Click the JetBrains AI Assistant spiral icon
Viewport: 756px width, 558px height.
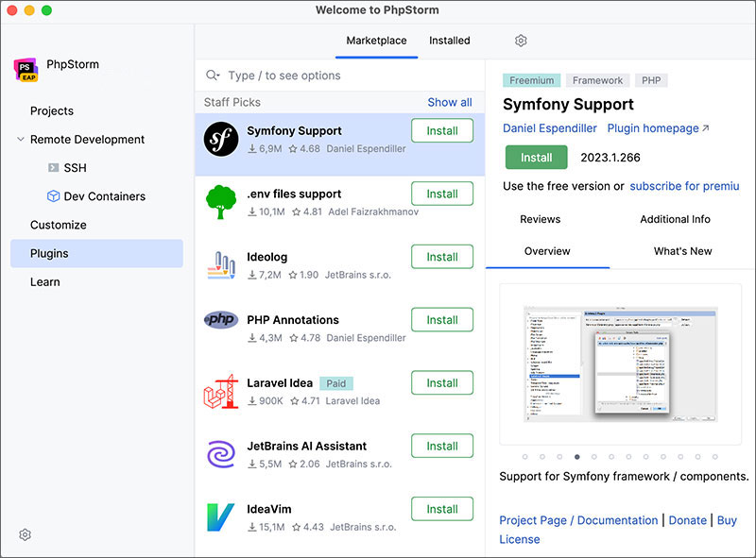pos(221,454)
